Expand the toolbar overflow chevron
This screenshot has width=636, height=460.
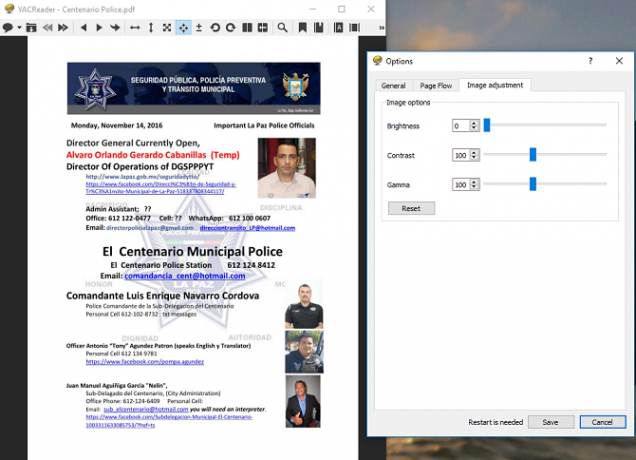(x=381, y=28)
